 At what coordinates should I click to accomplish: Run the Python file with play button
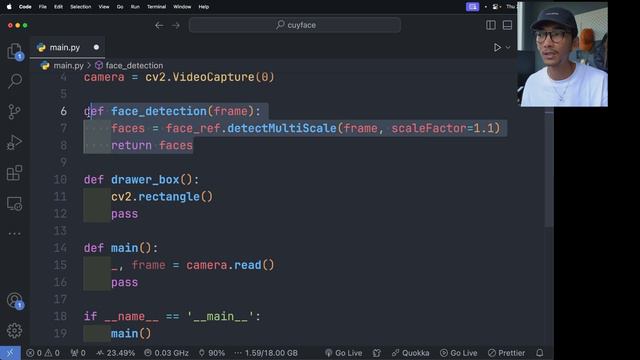497,48
